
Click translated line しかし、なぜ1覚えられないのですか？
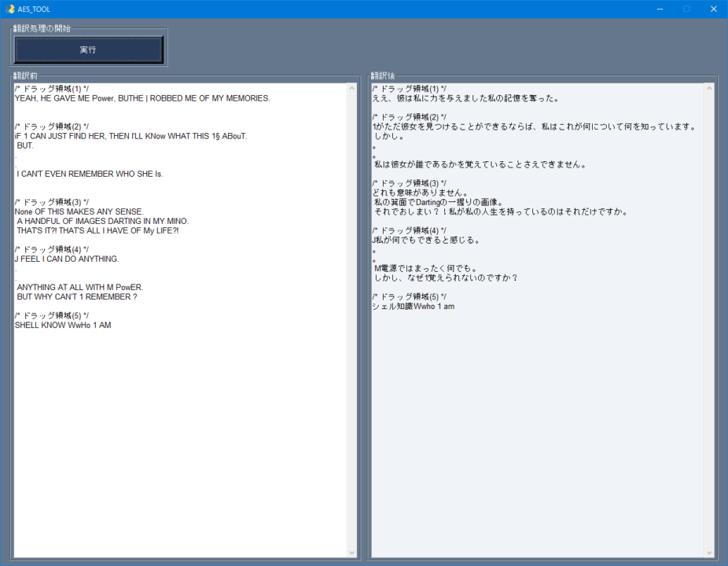click(x=447, y=278)
